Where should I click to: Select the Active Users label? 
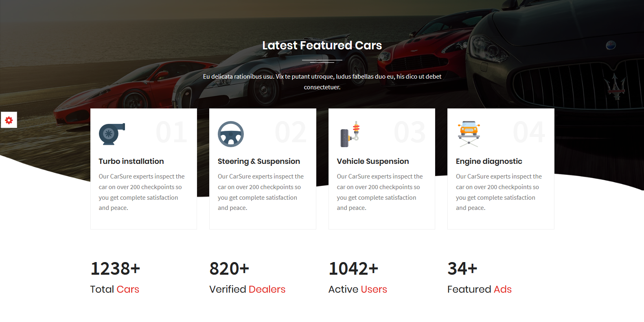click(357, 289)
